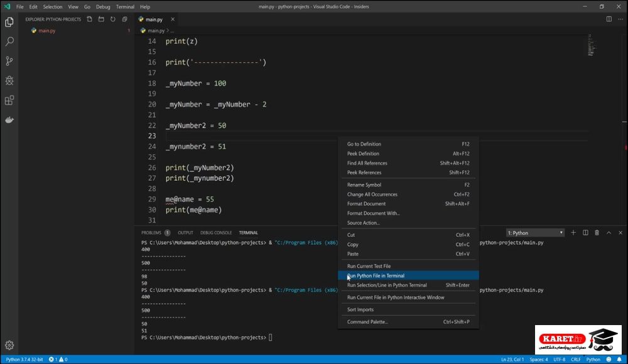The height and width of the screenshot is (364, 628).
Task: Run Python File in Terminal
Action: click(408, 276)
